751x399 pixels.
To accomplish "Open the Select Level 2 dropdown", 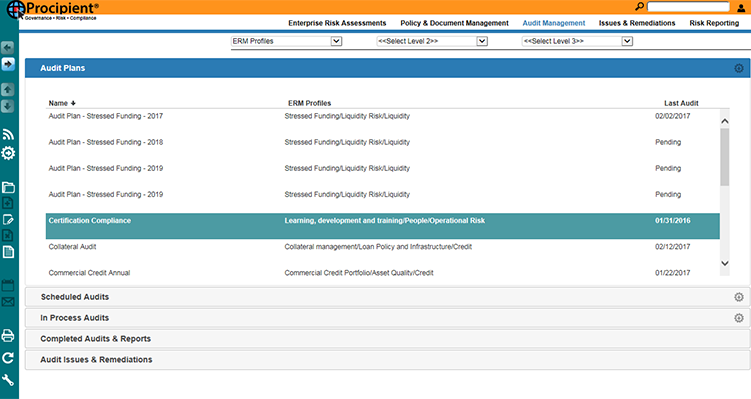I will tap(432, 41).
